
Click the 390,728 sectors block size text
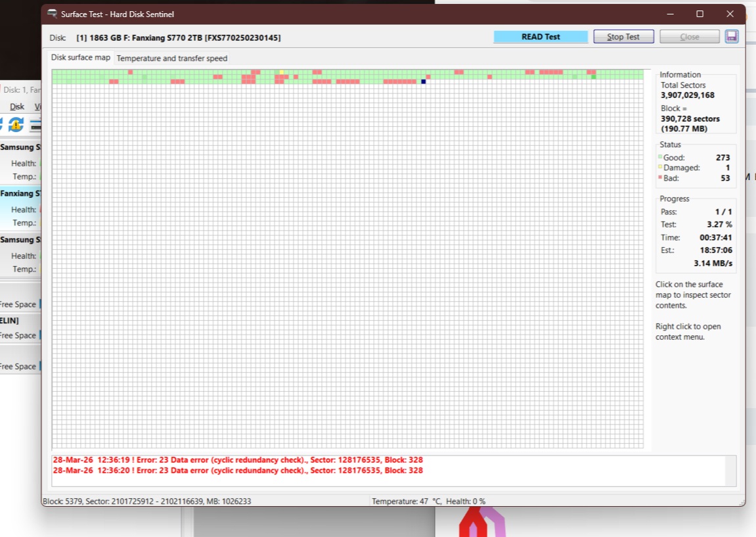[690, 119]
